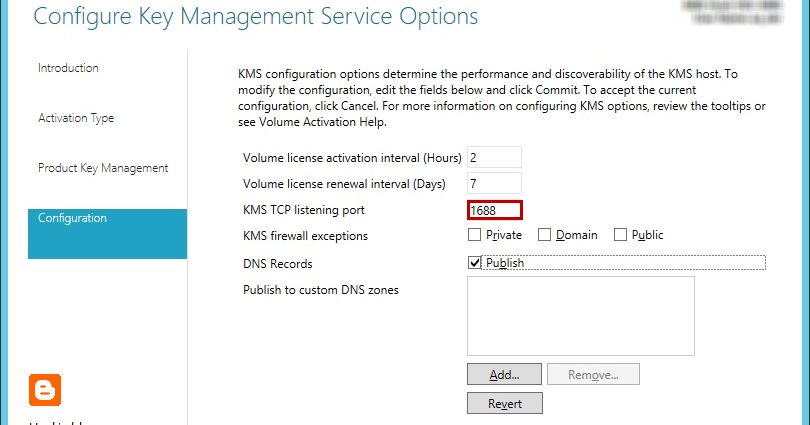Go to the Introduction step
This screenshot has width=810, height=425.
(x=68, y=68)
